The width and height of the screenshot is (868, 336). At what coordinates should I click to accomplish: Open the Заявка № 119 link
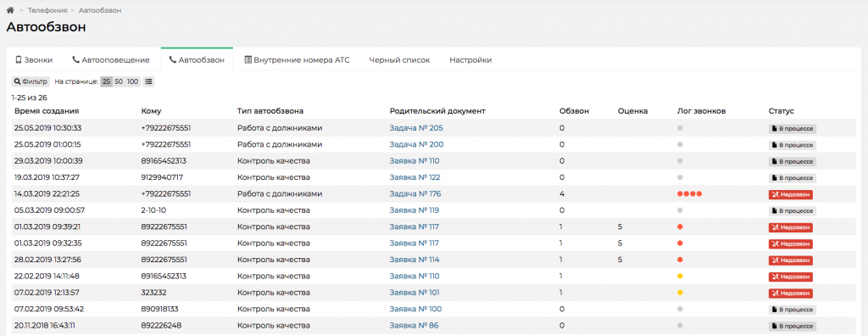click(x=414, y=210)
